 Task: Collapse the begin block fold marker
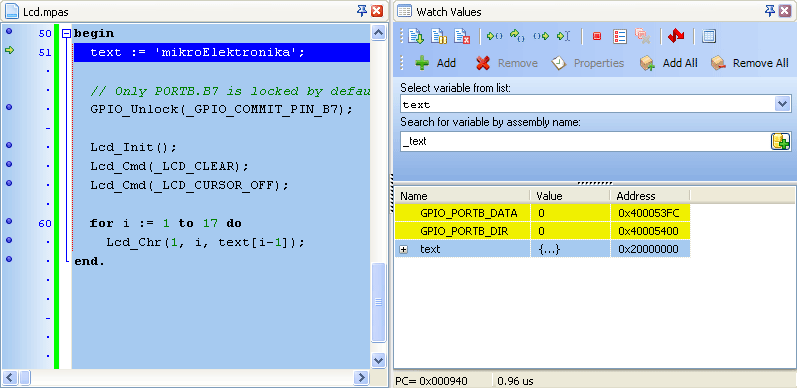coord(66,34)
